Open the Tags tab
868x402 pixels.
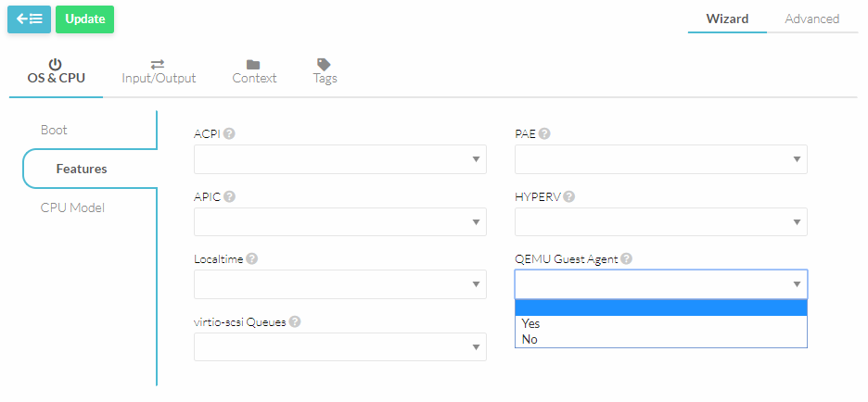[x=325, y=71]
